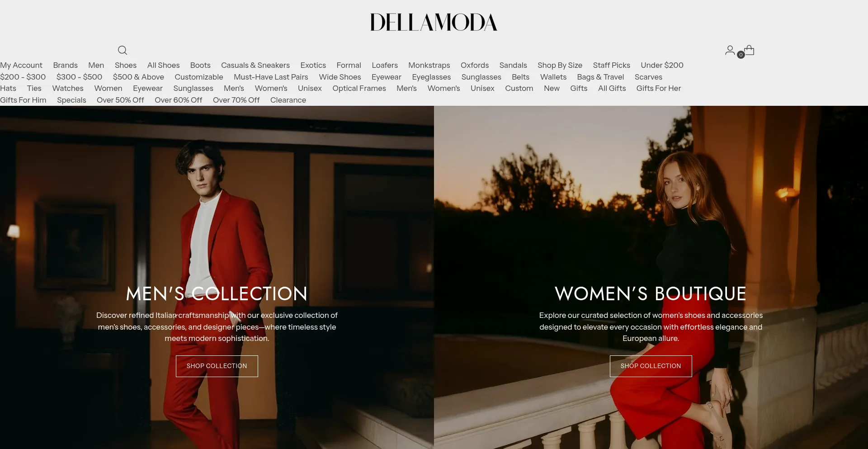This screenshot has height=449, width=868.
Task: Select Casuals & Sneakers in navigation
Action: point(255,65)
